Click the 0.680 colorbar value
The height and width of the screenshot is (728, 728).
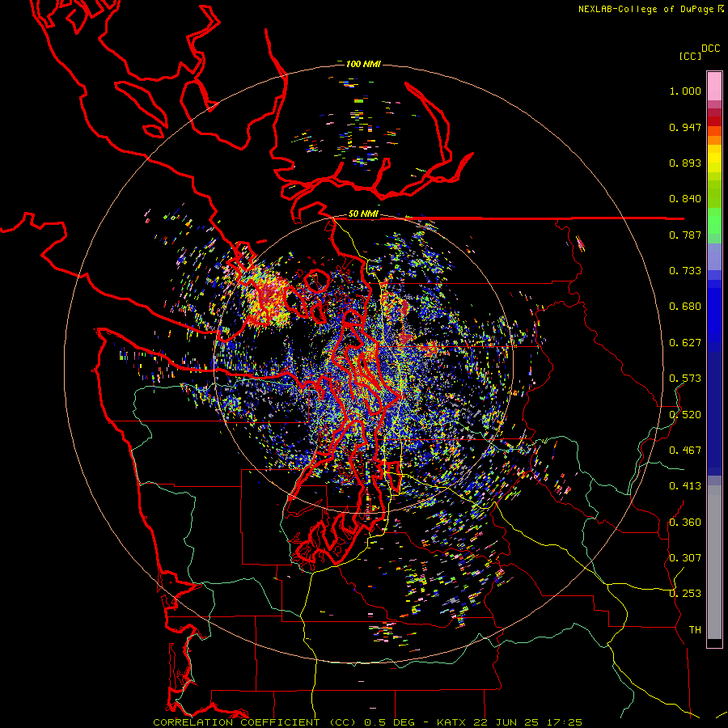[x=685, y=307]
